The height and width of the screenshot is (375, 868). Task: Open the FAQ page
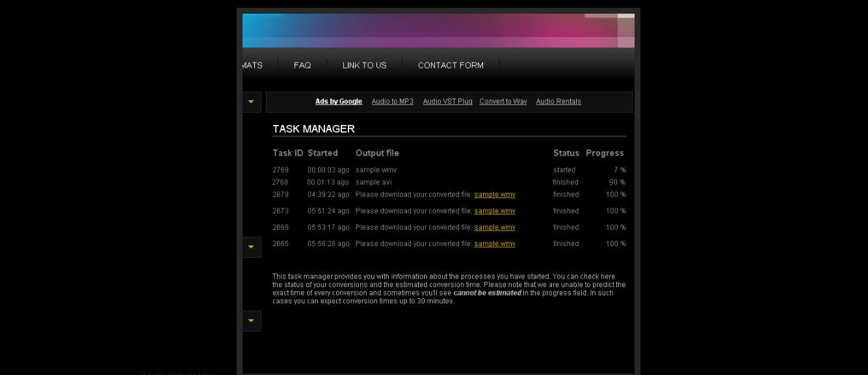click(302, 65)
